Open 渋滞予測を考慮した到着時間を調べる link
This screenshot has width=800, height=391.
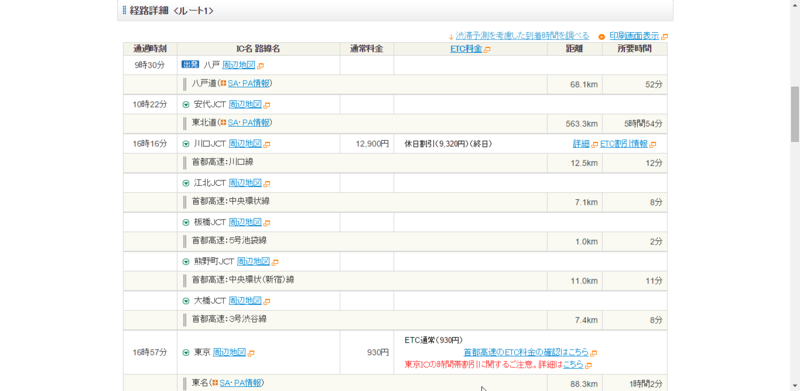(x=522, y=36)
